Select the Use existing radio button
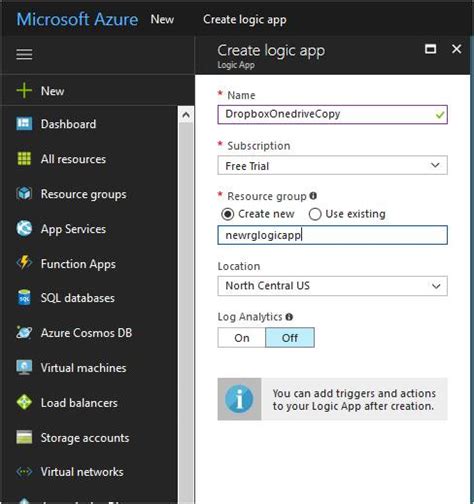The height and width of the screenshot is (504, 474). (x=315, y=214)
